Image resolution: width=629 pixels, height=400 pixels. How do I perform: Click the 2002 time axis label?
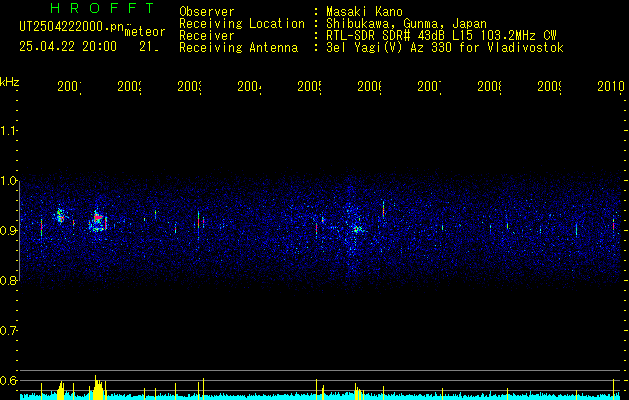coord(130,86)
